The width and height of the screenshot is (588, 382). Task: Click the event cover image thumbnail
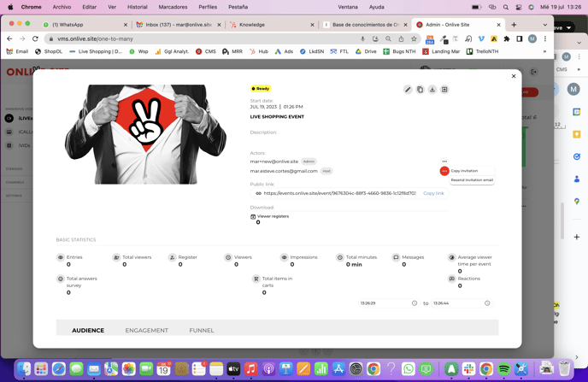pos(145,134)
